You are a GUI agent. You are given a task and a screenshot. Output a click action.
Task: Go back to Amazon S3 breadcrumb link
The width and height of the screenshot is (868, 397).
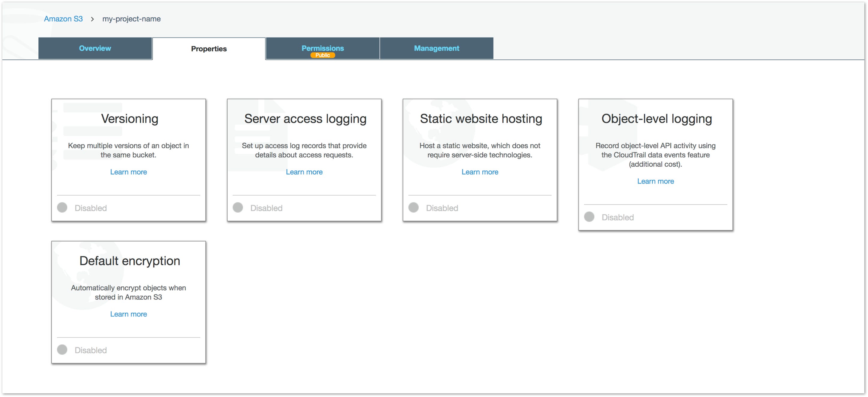(63, 19)
